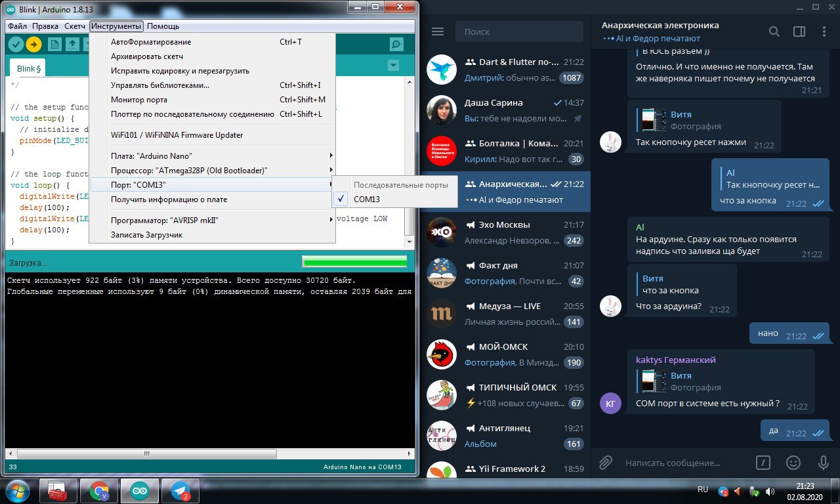
Task: Open WiFi101 / WiFiNINA Firmware Updater
Action: coord(212,135)
